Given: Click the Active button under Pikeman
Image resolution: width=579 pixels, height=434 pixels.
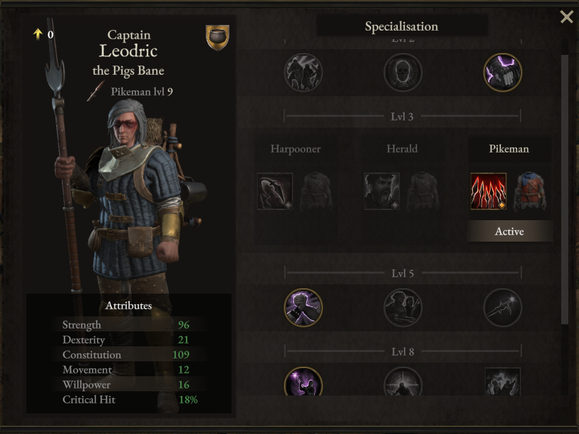Looking at the screenshot, I should pyautogui.click(x=509, y=232).
